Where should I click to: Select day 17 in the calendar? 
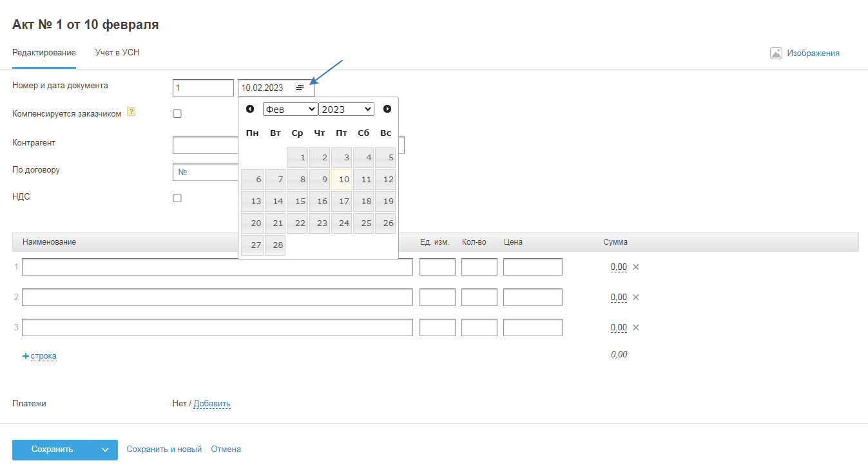tap(342, 202)
